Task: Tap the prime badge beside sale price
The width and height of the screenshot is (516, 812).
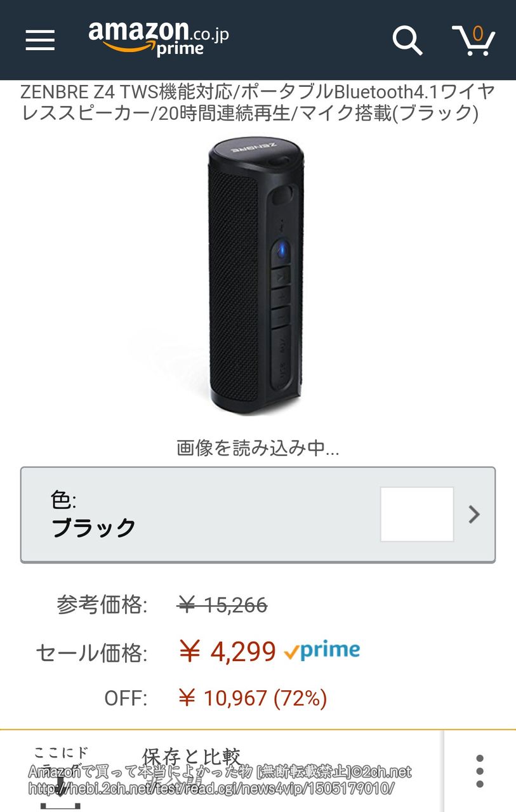Action: pos(322,651)
